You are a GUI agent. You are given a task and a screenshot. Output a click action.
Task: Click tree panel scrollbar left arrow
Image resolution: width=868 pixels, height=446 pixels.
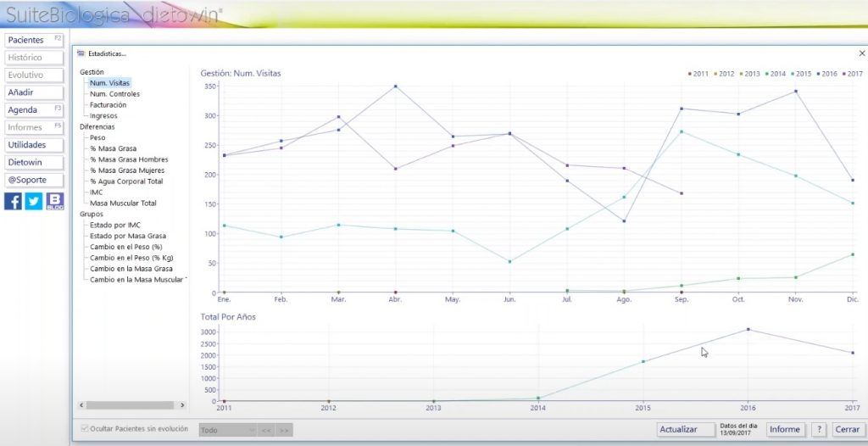pos(81,405)
